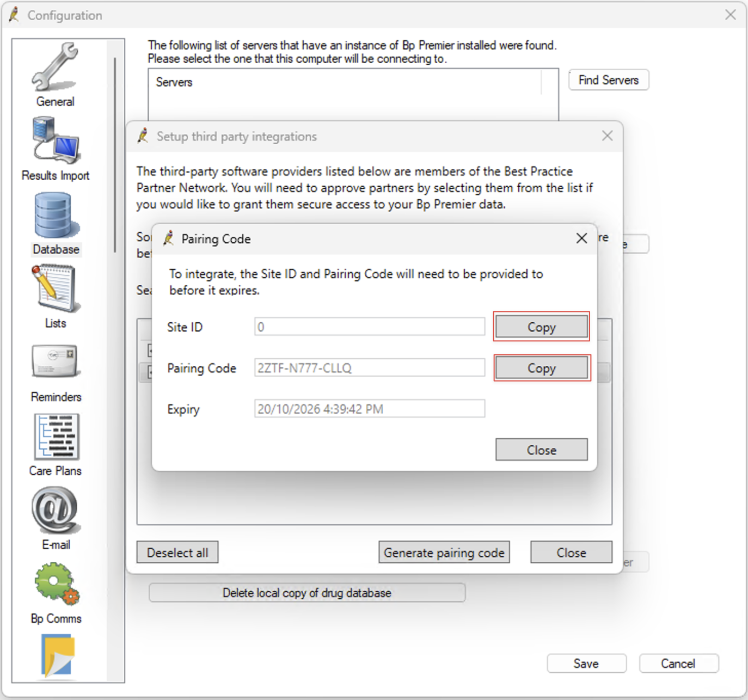Select the Database cylinder icon

coord(56,216)
